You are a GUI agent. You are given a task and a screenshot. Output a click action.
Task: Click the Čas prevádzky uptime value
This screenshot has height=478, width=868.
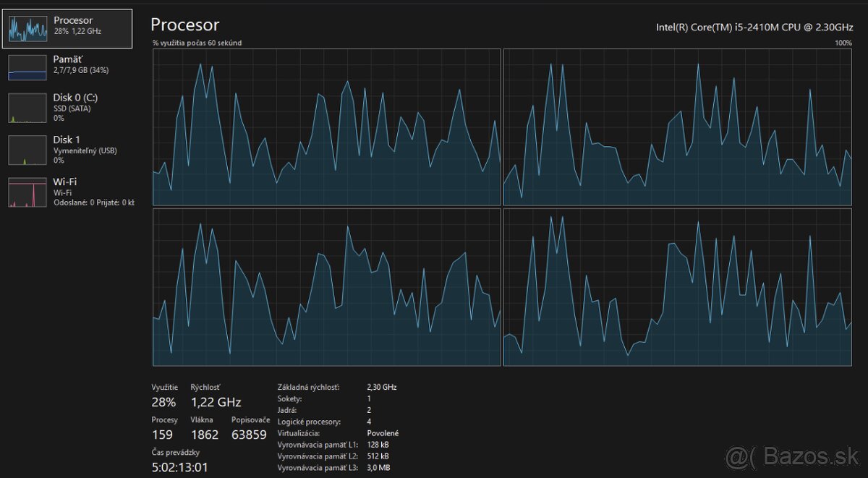point(180,467)
